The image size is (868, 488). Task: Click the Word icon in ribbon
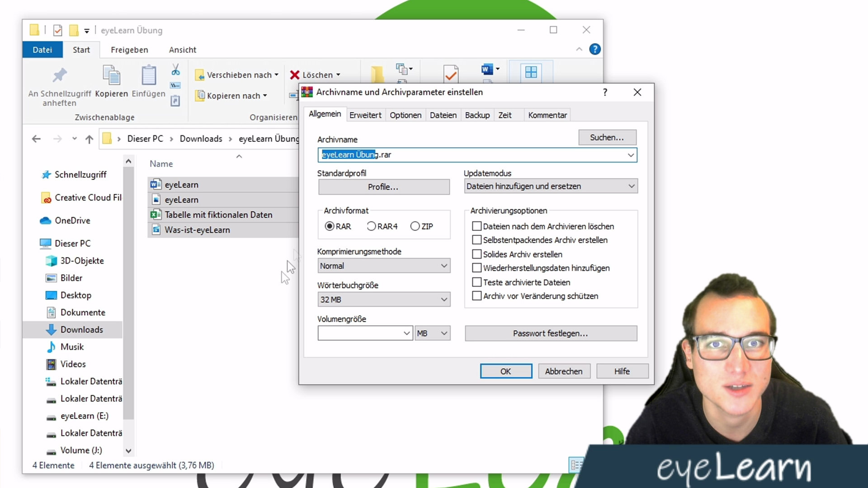487,70
